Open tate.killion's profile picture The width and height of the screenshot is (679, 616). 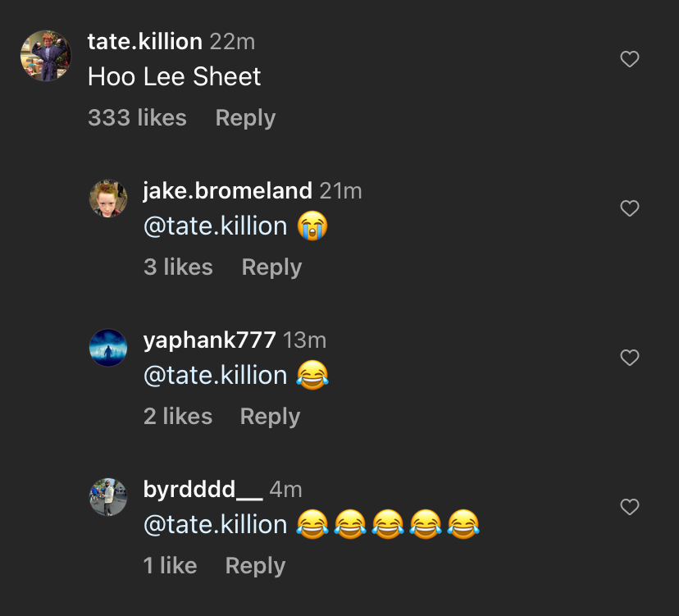click(45, 56)
